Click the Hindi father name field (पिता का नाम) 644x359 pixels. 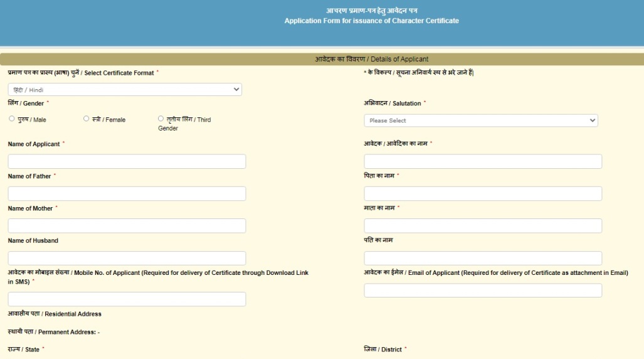tap(483, 193)
